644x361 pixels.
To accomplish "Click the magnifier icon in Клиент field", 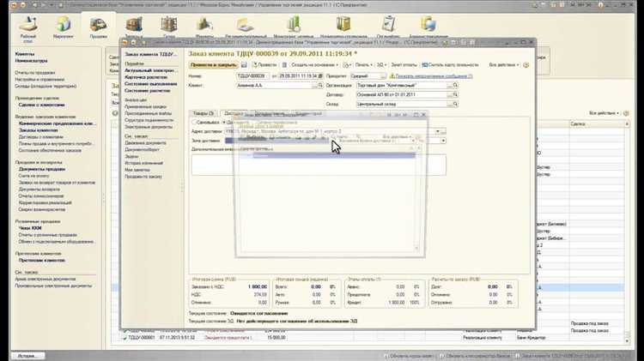I will [320, 86].
